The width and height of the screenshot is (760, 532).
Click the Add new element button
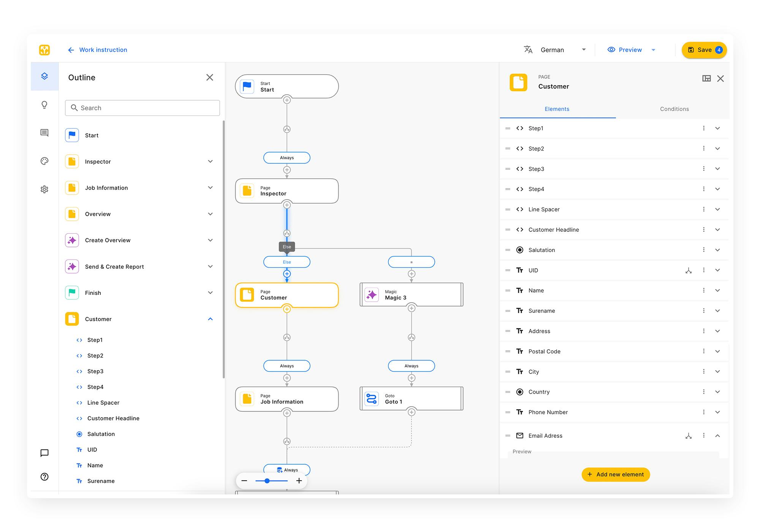[616, 475]
